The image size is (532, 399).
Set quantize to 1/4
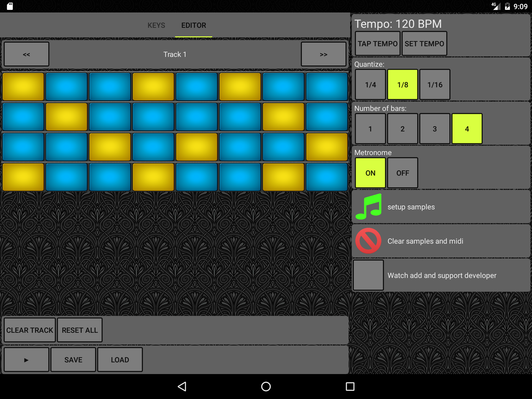coord(370,84)
